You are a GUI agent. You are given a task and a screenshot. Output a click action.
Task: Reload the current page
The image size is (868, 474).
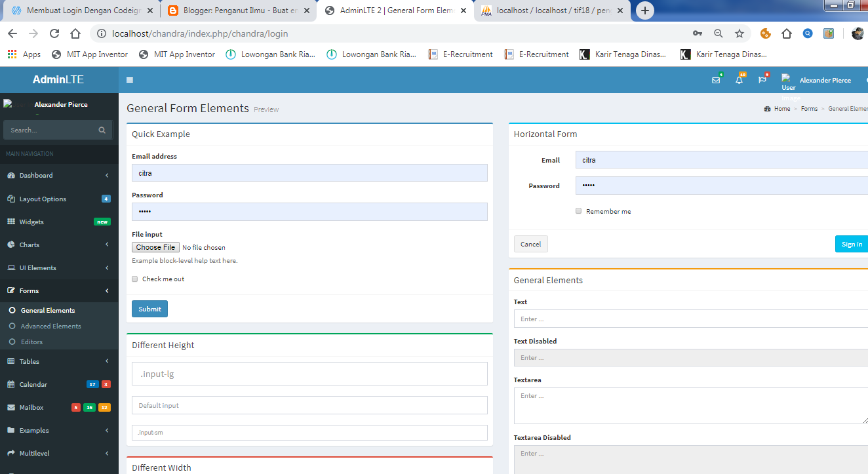click(54, 33)
